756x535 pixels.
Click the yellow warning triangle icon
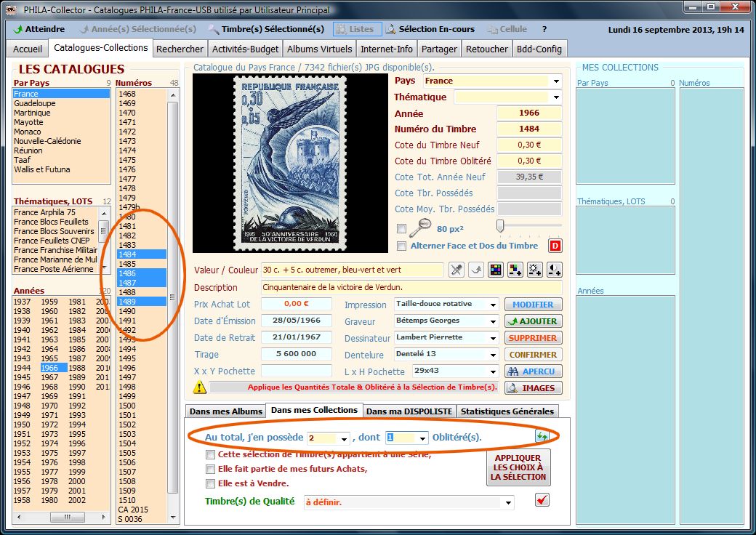pyautogui.click(x=200, y=387)
